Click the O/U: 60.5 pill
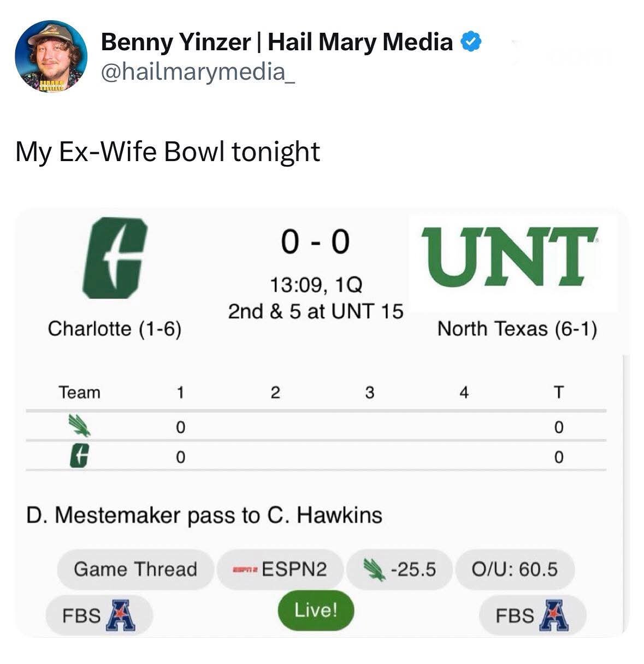 tap(514, 569)
